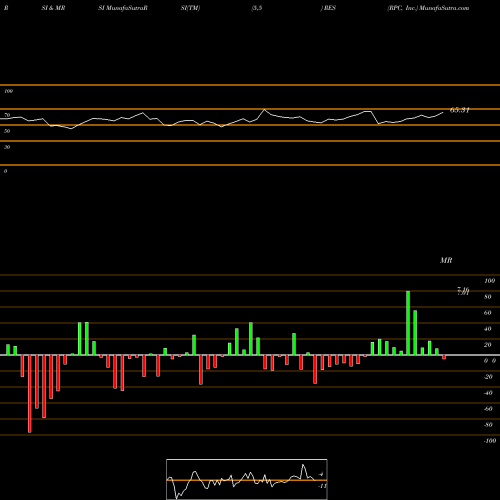Select the MRSI axis label -40
500x500 pixels.
tap(488, 393)
